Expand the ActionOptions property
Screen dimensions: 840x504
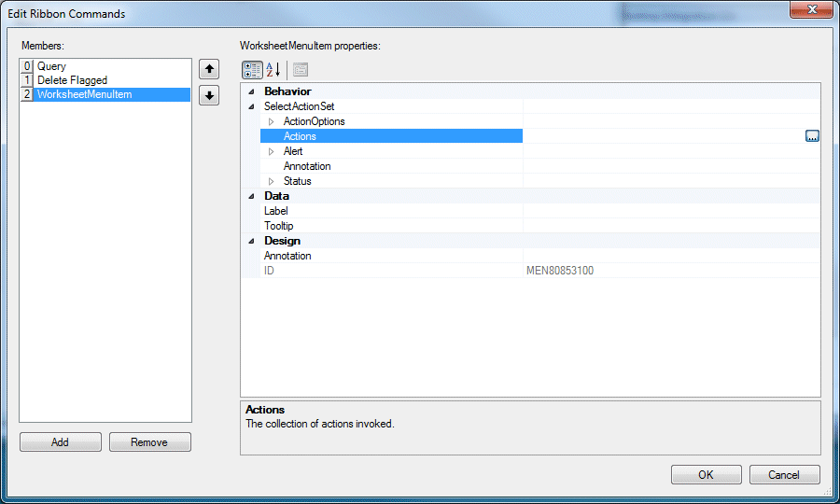point(271,121)
